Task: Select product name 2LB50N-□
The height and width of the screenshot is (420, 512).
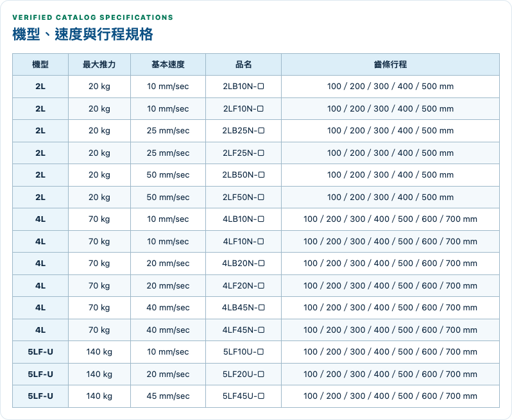Action: coord(243,175)
